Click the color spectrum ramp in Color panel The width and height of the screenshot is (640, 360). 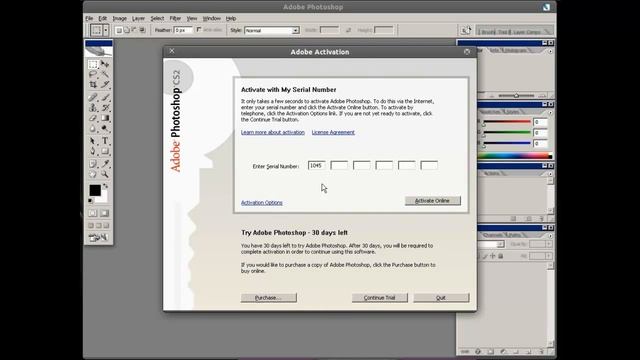[x=515, y=156]
